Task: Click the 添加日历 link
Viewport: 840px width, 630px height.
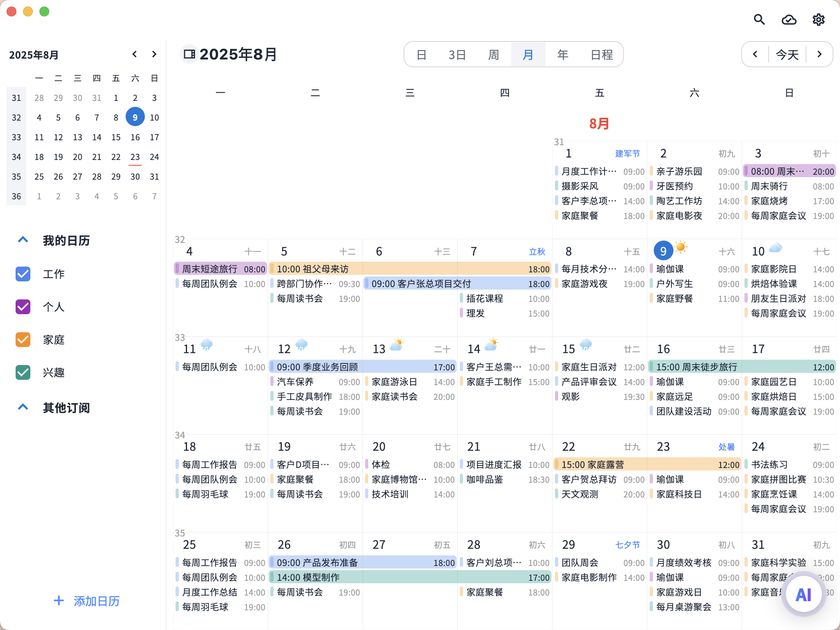Action: point(96,601)
